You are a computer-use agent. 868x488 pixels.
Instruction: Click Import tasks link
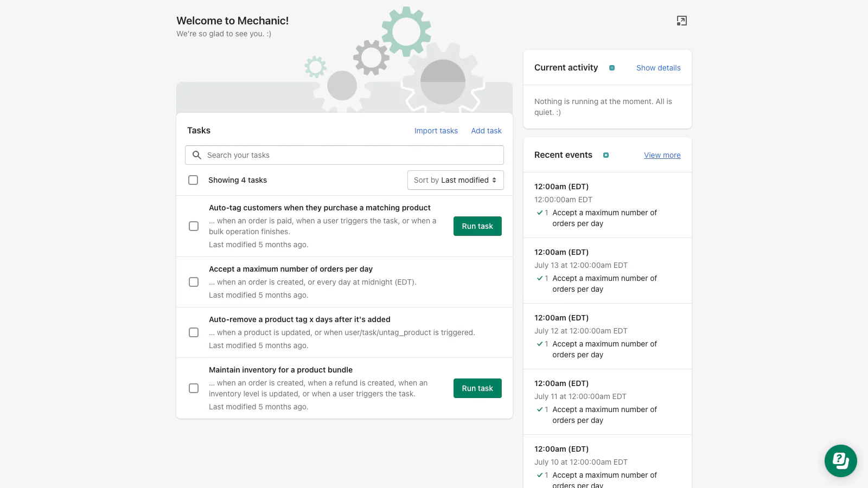pyautogui.click(x=436, y=131)
